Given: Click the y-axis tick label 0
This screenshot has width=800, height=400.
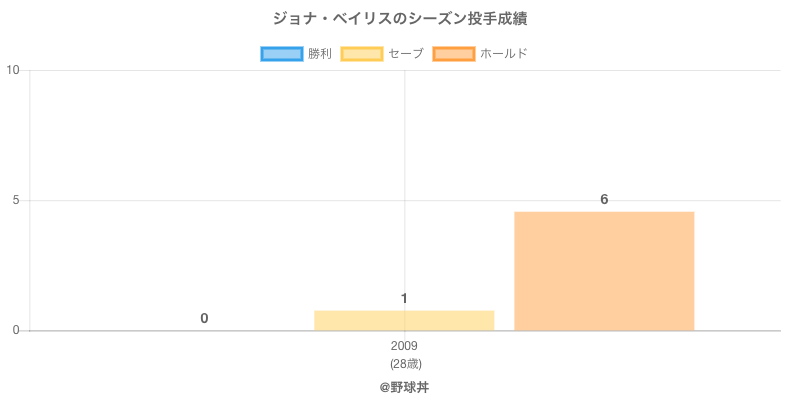Looking at the screenshot, I should point(18,331).
